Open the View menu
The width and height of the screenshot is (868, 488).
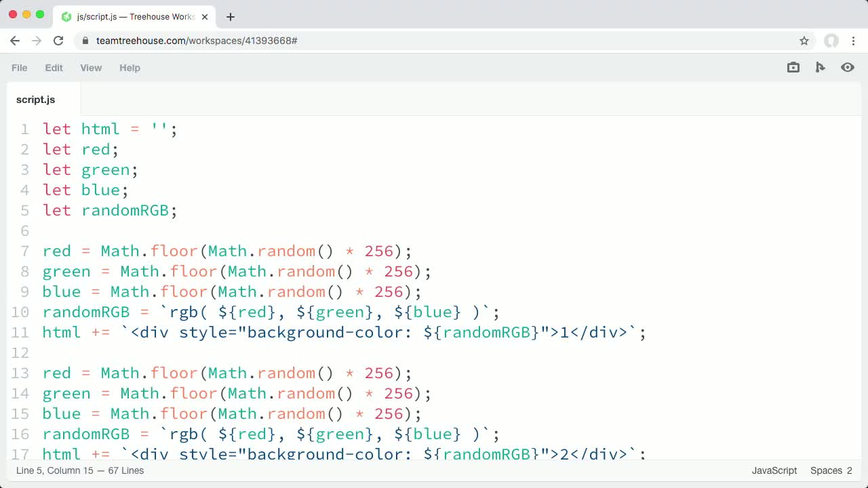coord(91,68)
